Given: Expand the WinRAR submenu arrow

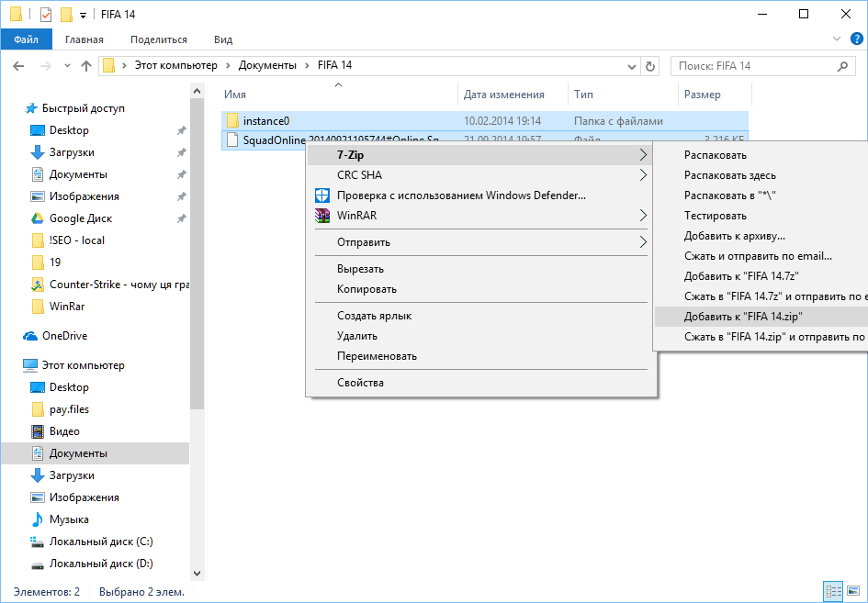Looking at the screenshot, I should click(x=643, y=215).
